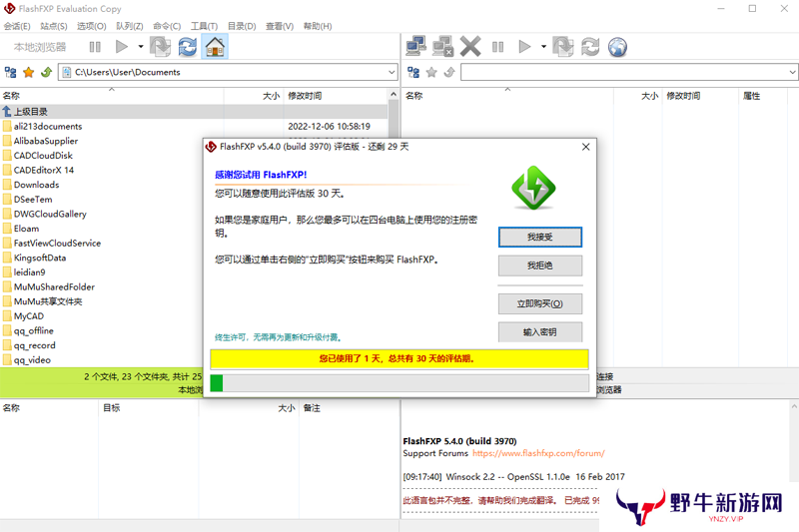Click the local pane pause icon
The width and height of the screenshot is (799, 532).
click(95, 47)
